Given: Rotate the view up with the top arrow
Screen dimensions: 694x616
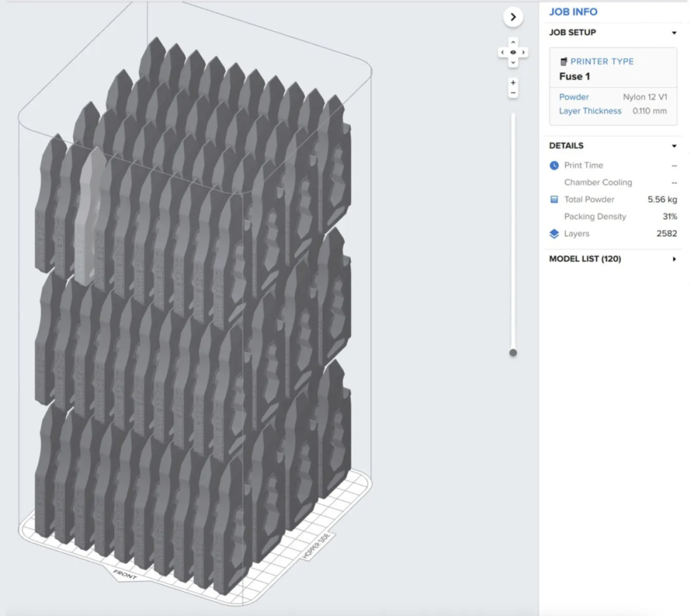Looking at the screenshot, I should [513, 42].
